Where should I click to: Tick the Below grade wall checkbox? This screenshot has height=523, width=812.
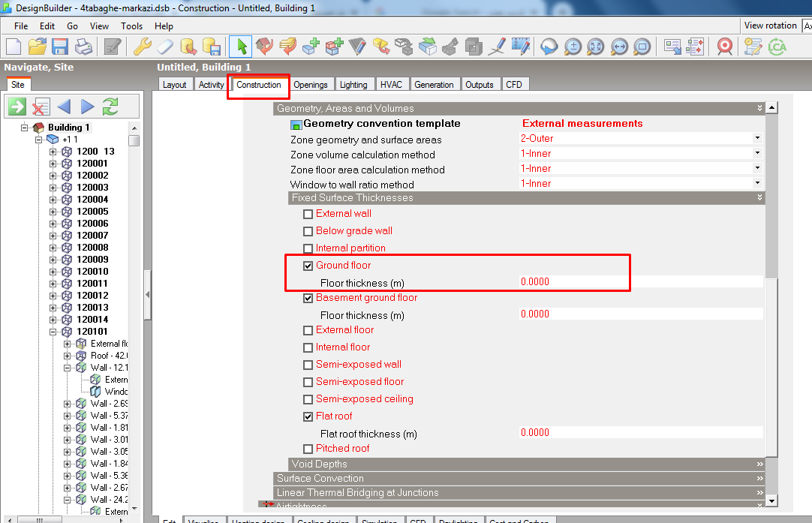pyautogui.click(x=308, y=231)
